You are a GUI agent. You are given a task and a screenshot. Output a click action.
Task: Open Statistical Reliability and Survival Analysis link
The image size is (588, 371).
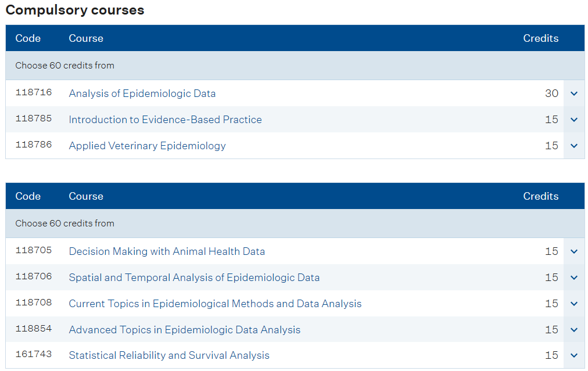click(169, 355)
